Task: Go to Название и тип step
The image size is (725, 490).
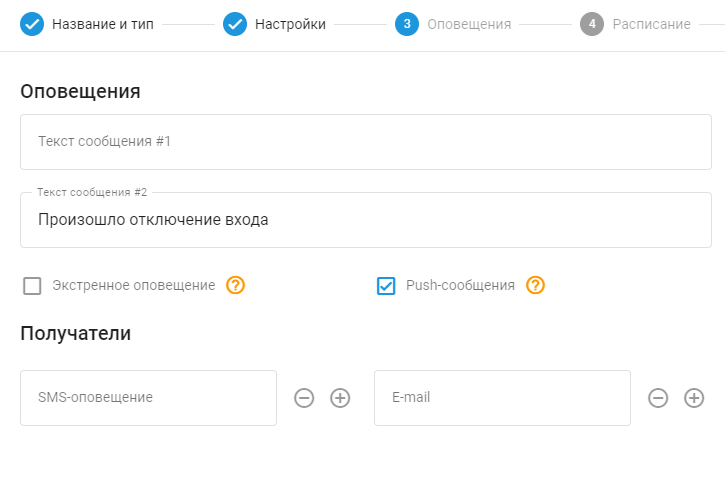Action: click(x=103, y=24)
